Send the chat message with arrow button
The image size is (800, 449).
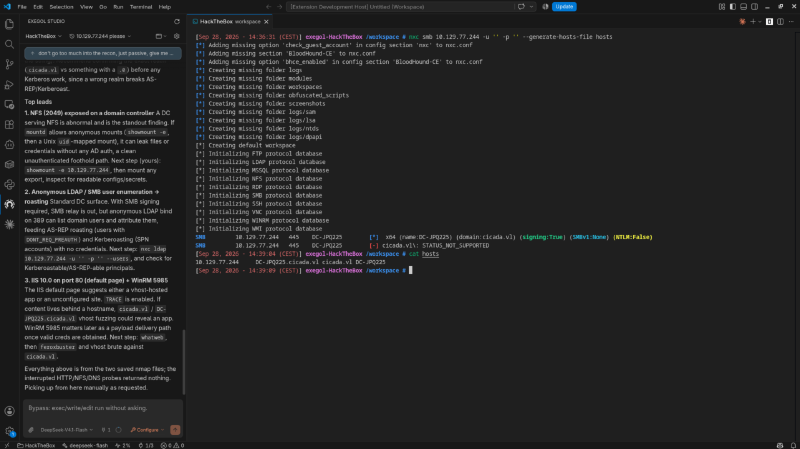pyautogui.click(x=175, y=430)
